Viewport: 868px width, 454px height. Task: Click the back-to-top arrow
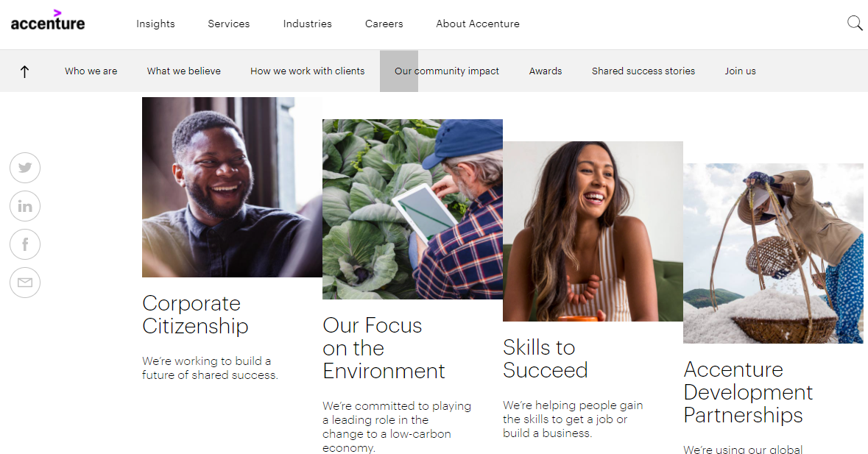[25, 71]
